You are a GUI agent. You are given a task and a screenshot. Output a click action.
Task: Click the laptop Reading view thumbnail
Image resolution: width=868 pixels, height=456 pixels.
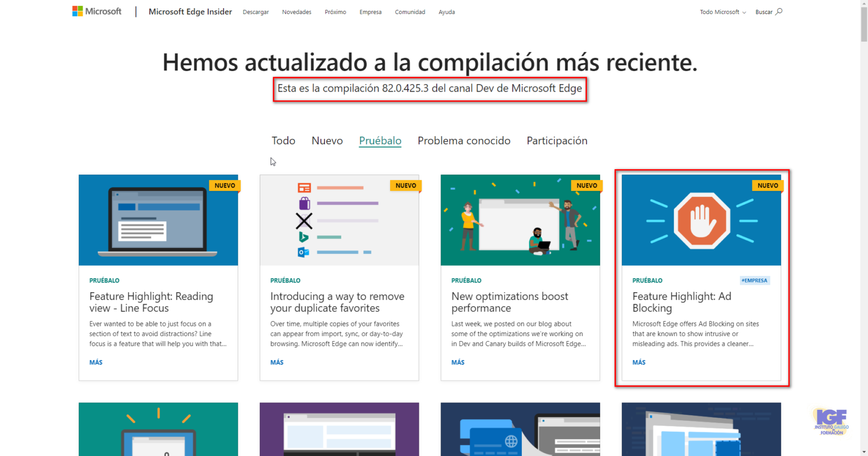(158, 220)
